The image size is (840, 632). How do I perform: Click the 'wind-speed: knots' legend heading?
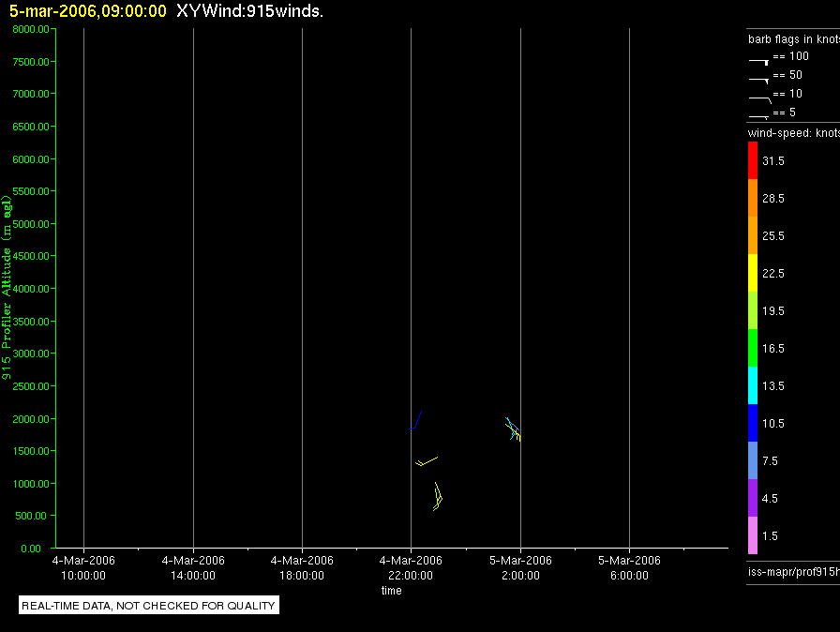(x=794, y=133)
